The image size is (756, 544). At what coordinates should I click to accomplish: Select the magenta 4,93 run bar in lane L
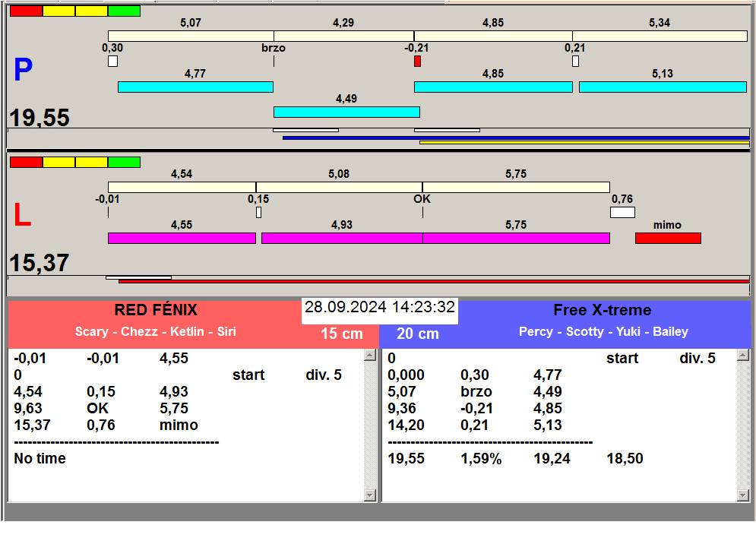(342, 239)
